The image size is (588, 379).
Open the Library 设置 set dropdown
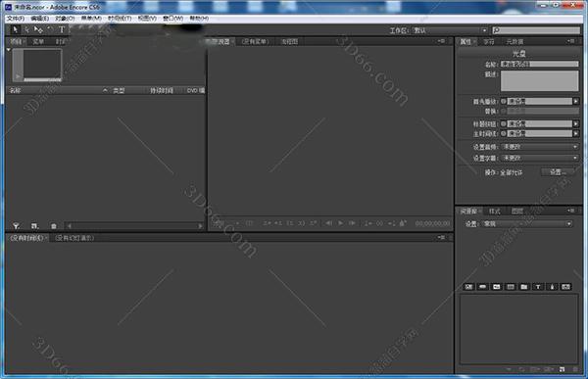click(526, 224)
